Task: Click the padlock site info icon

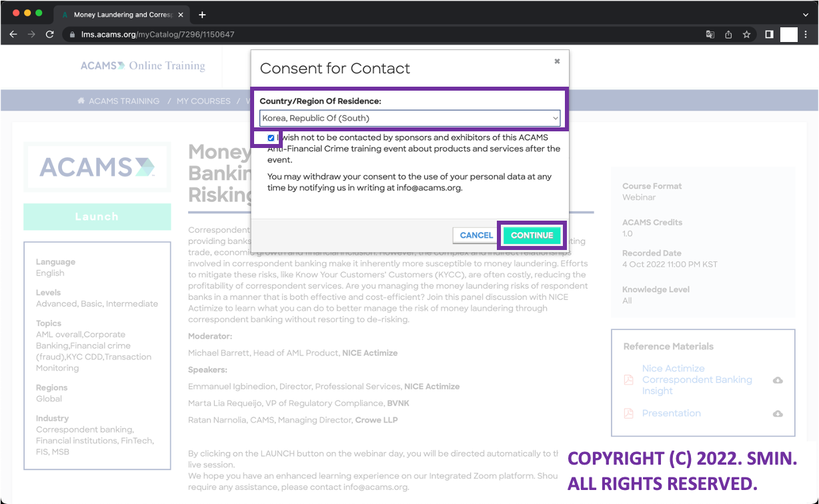Action: point(72,34)
